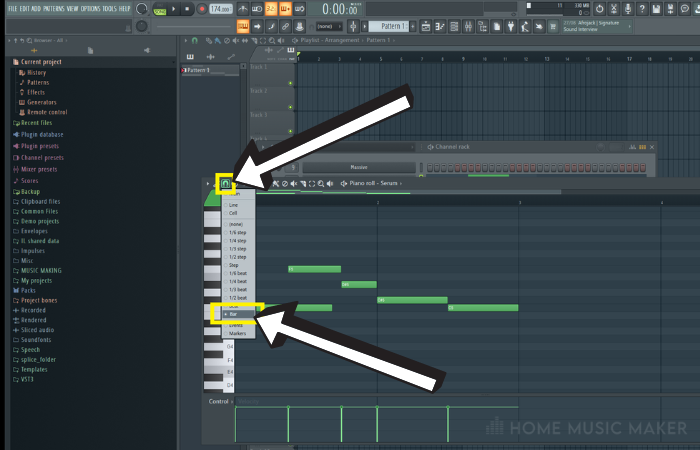Click the metronome icon in top toolbar
Screen dimensions: 700x450
[x=243, y=8]
